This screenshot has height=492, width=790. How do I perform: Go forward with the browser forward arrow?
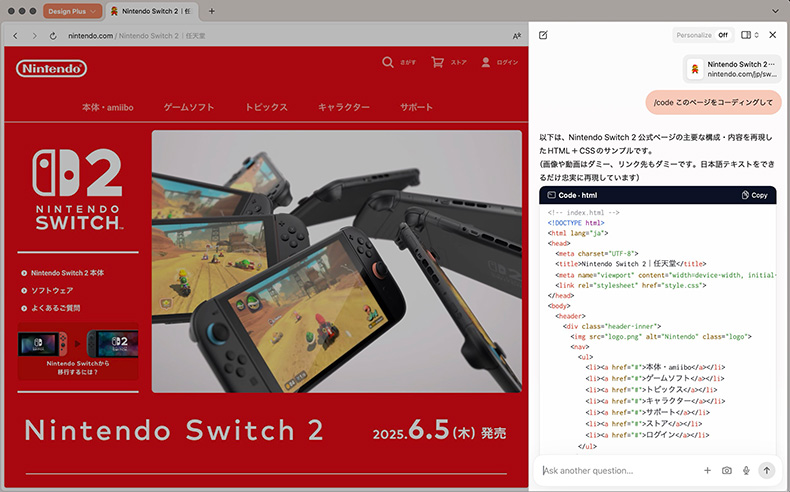34,36
